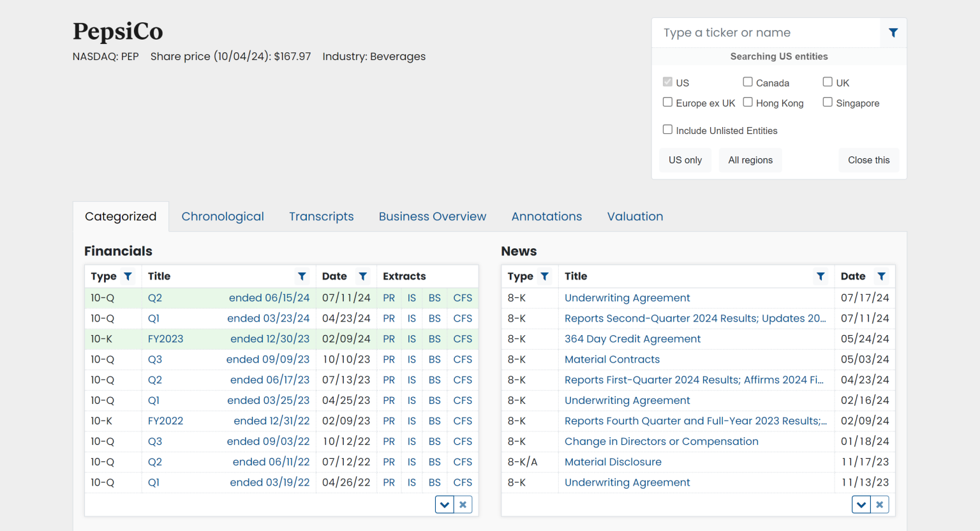Open the FY2023 10-K filing link
This screenshot has width=980, height=531.
tap(165, 339)
